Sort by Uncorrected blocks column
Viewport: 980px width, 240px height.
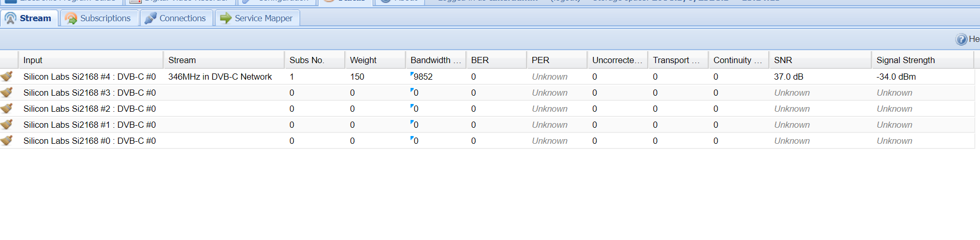(x=618, y=60)
